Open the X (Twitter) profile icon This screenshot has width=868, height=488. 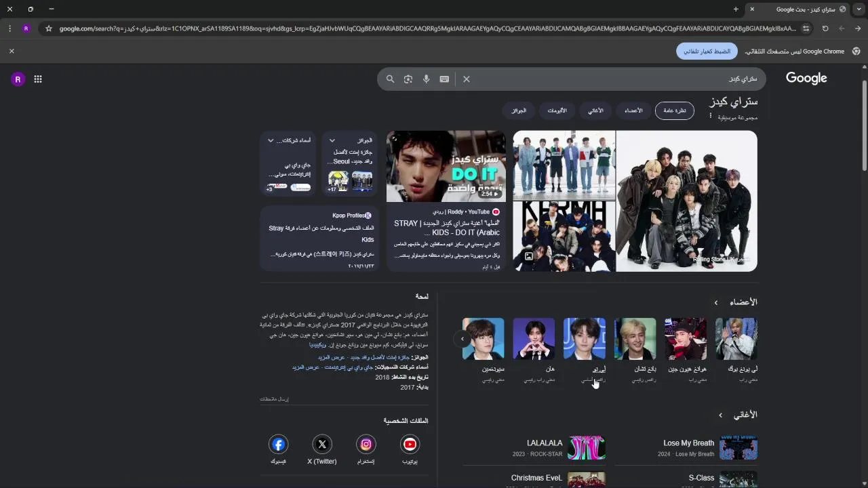[322, 445]
